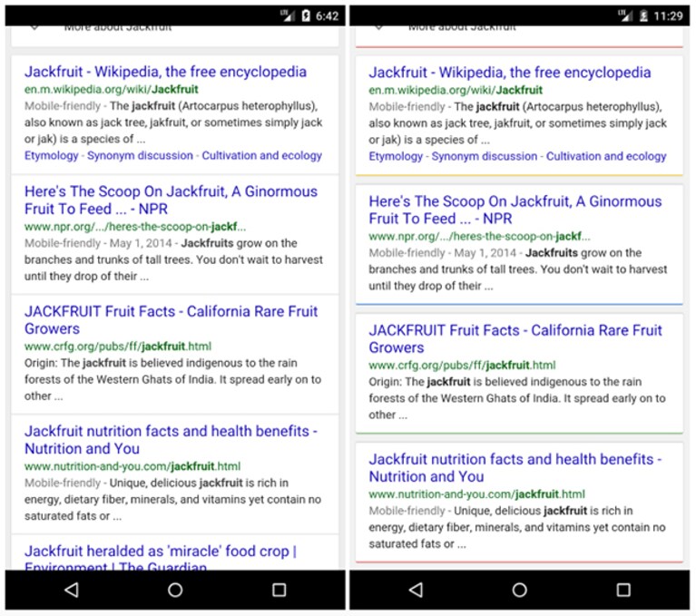The image size is (696, 616).
Task: Open the California Rare Fruit Growers result on the left phone
Action: [171, 320]
